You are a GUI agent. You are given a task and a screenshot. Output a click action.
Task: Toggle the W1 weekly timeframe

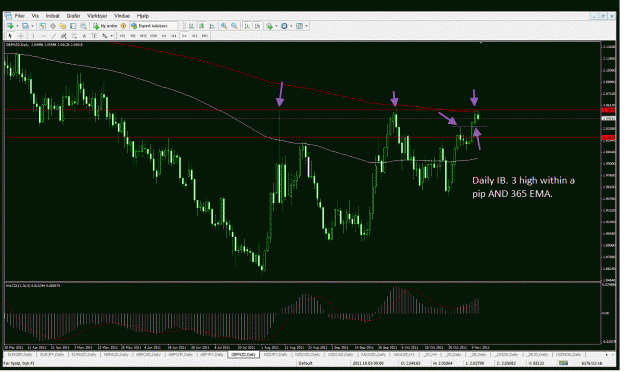tap(195, 36)
